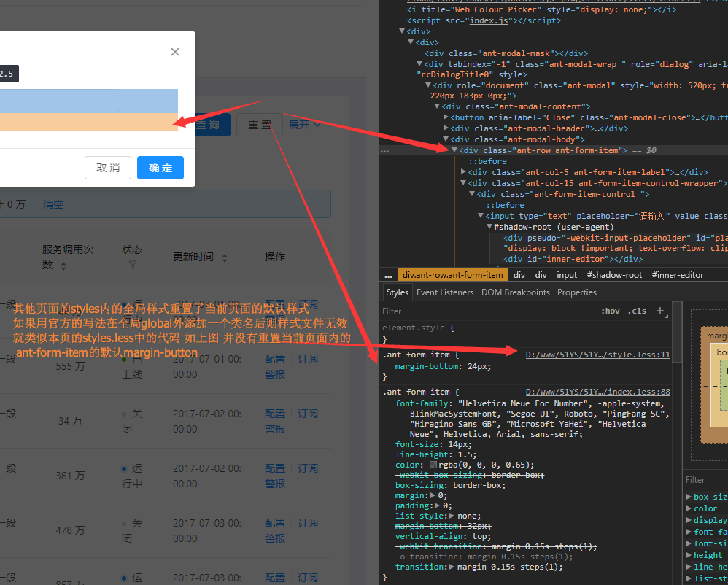Confirm the modal with 确定 button
The width and height of the screenshot is (728, 585).
[x=160, y=168]
